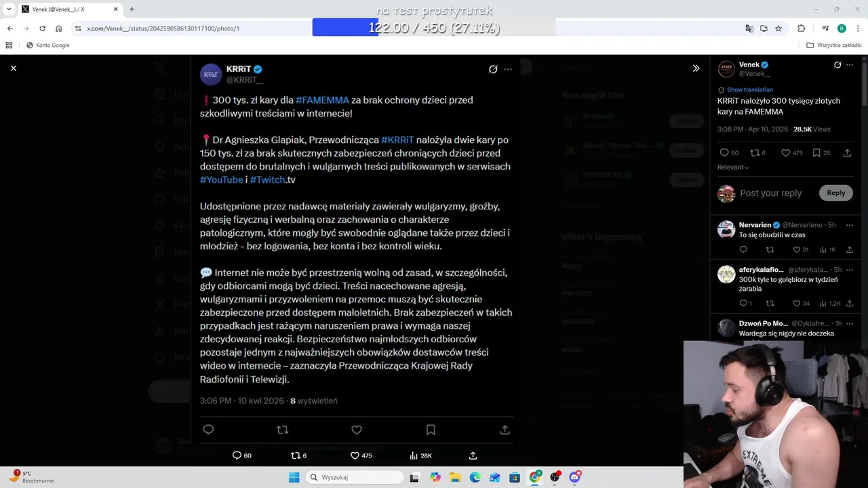Like aferykalafio reply with 34 likes
The width and height of the screenshot is (868, 488).
click(802, 303)
